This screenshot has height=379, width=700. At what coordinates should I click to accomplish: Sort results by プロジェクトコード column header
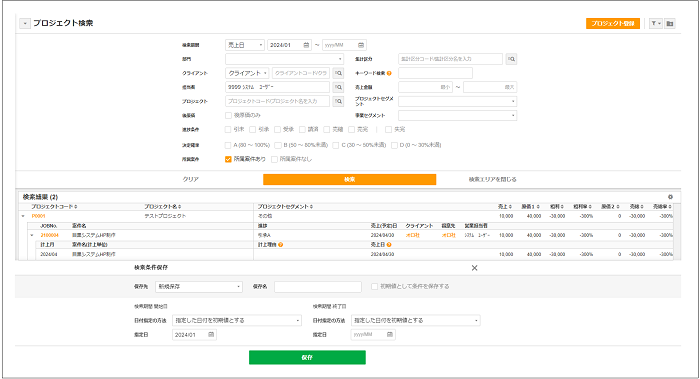pyautogui.click(x=54, y=207)
